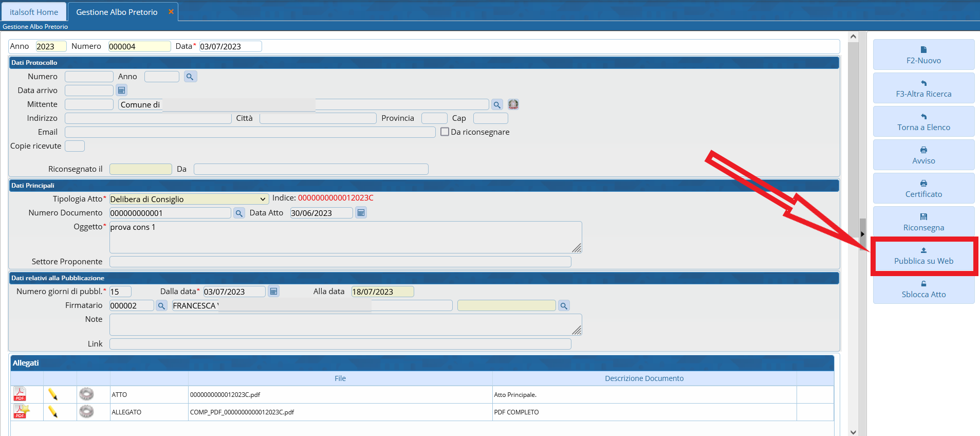
Task: Click the Protocollo search magnifier icon
Action: (x=190, y=77)
